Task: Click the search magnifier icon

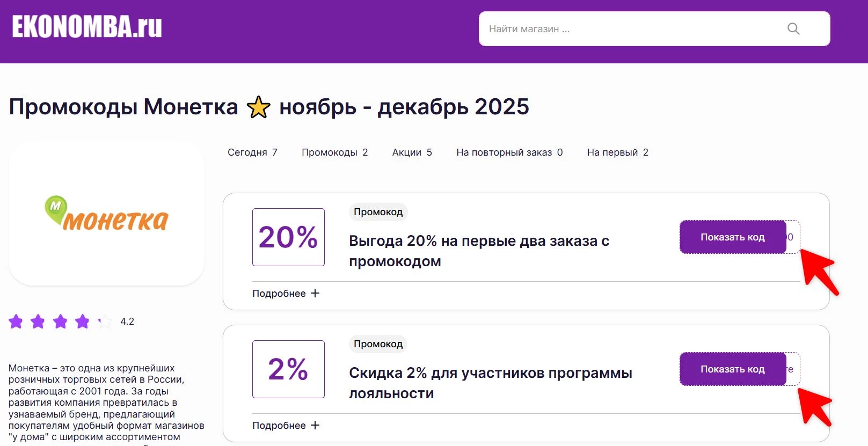Action: pyautogui.click(x=793, y=29)
